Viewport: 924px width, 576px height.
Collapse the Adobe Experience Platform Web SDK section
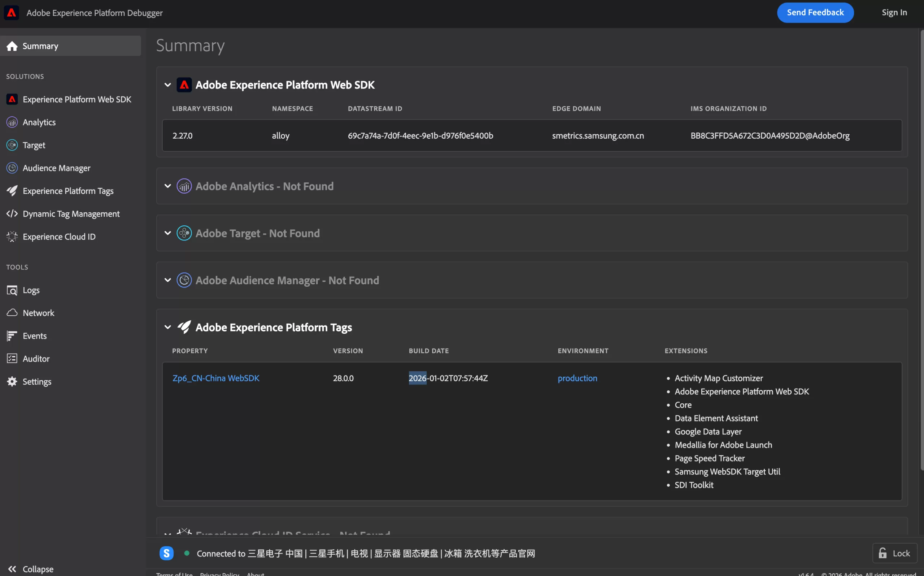tap(167, 85)
